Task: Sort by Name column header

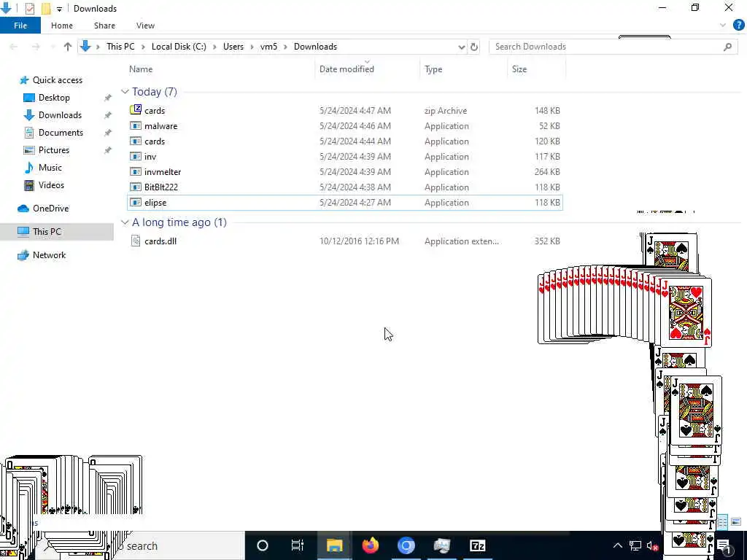Action: point(141,69)
